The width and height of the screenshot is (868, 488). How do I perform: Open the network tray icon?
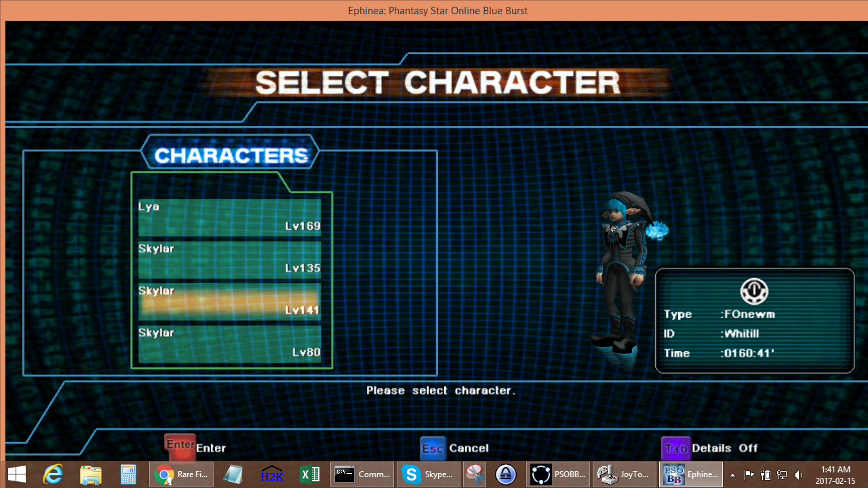[x=782, y=475]
